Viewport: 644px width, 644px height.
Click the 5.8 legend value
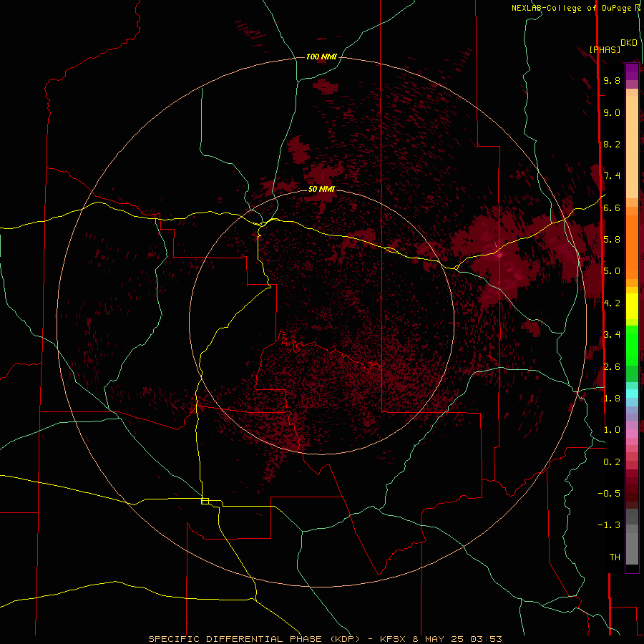612,240
